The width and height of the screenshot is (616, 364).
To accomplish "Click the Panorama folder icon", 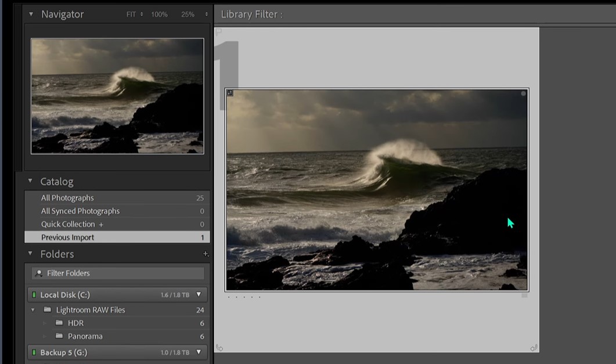I will pyautogui.click(x=59, y=336).
